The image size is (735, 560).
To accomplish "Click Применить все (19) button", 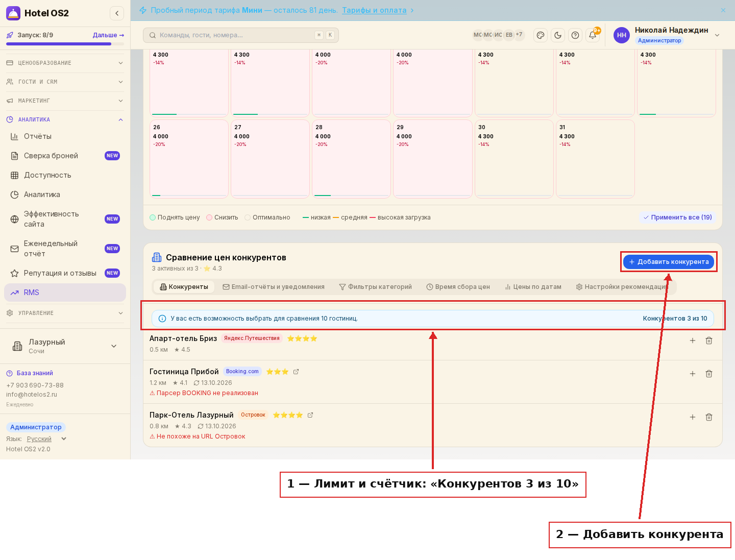I will (x=677, y=217).
